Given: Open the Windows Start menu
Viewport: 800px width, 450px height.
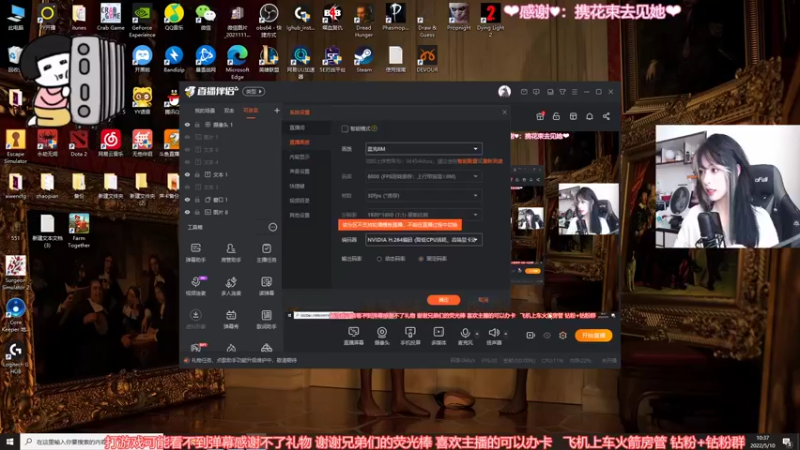Looking at the screenshot, I should pos(10,441).
